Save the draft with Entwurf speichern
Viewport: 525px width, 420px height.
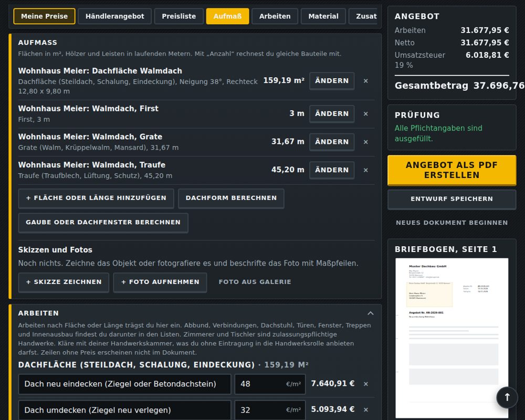click(451, 199)
